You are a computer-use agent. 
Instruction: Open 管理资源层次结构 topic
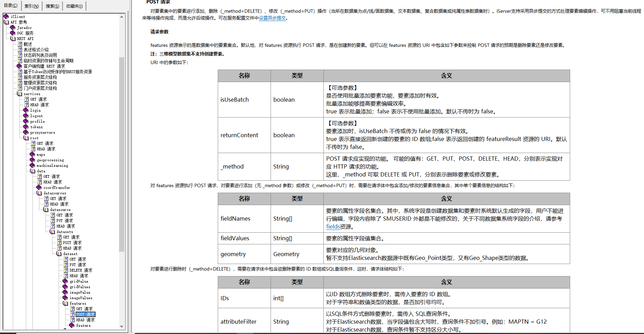(x=40, y=83)
